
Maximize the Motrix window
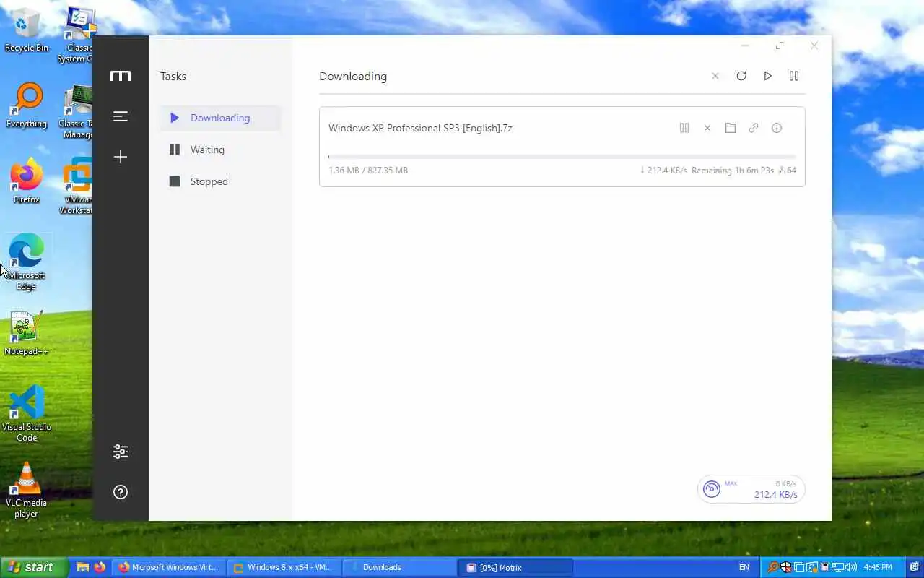780,46
